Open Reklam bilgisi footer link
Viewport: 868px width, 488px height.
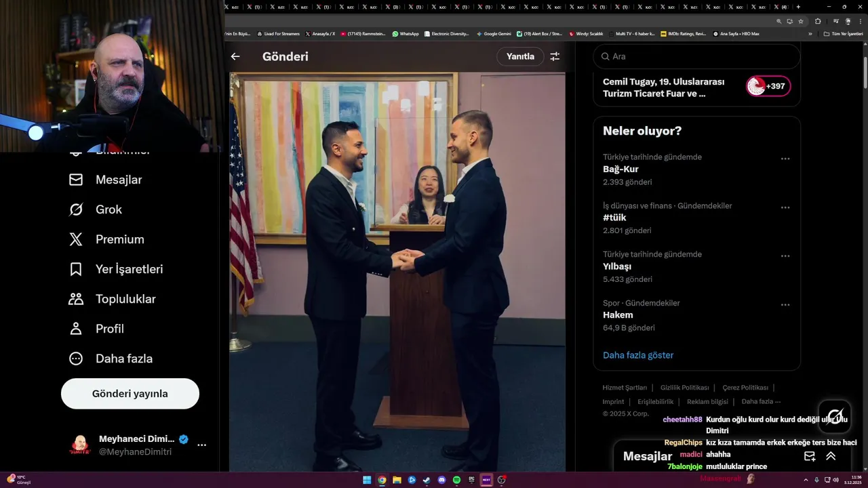(707, 402)
